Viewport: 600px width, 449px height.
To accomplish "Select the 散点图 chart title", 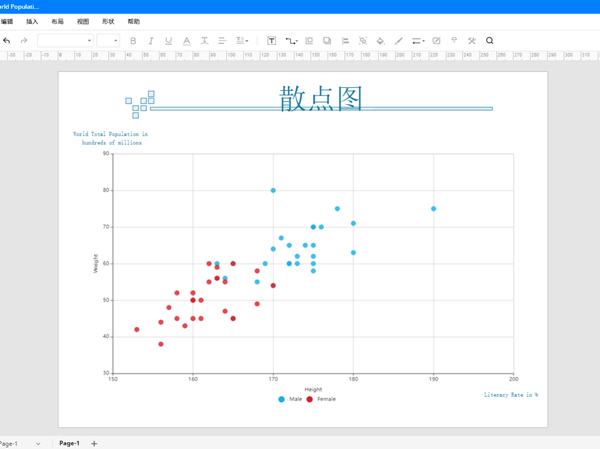I will click(x=320, y=98).
